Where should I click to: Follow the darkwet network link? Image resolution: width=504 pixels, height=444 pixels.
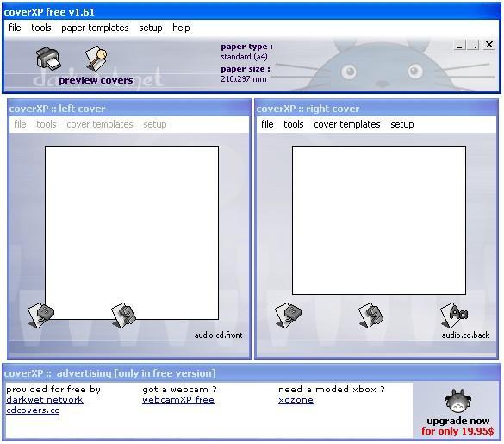coord(45,400)
